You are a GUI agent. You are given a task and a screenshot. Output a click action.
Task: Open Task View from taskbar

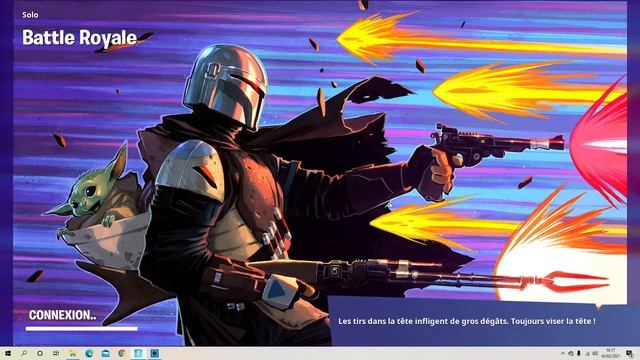pos(56,353)
